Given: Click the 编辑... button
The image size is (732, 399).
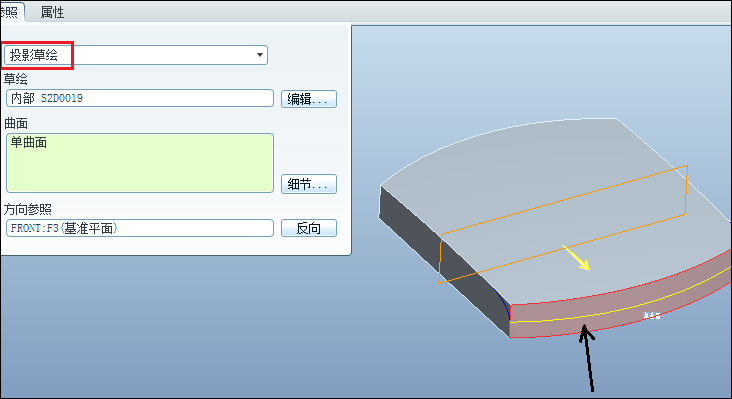Looking at the screenshot, I should [x=309, y=99].
